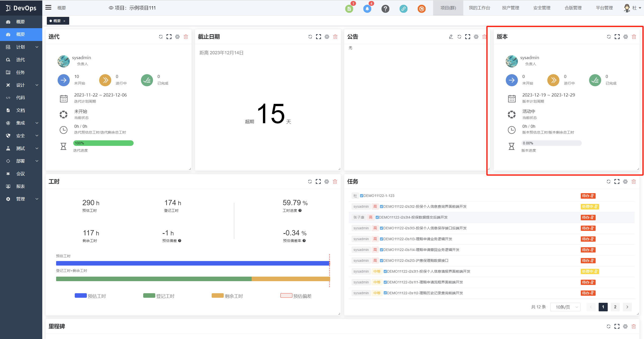644x339 pixels.
Task: Toggle checkbox of task DEMO11122-1-123
Action: point(361,196)
